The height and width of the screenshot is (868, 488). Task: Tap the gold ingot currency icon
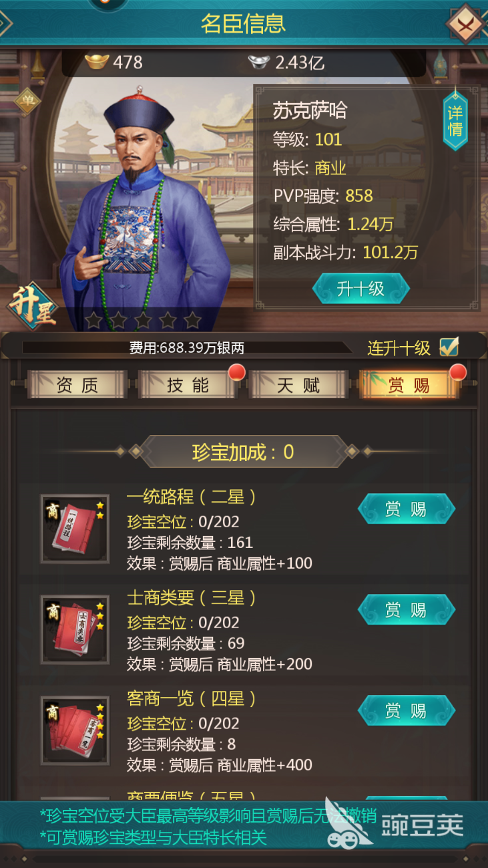[97, 62]
